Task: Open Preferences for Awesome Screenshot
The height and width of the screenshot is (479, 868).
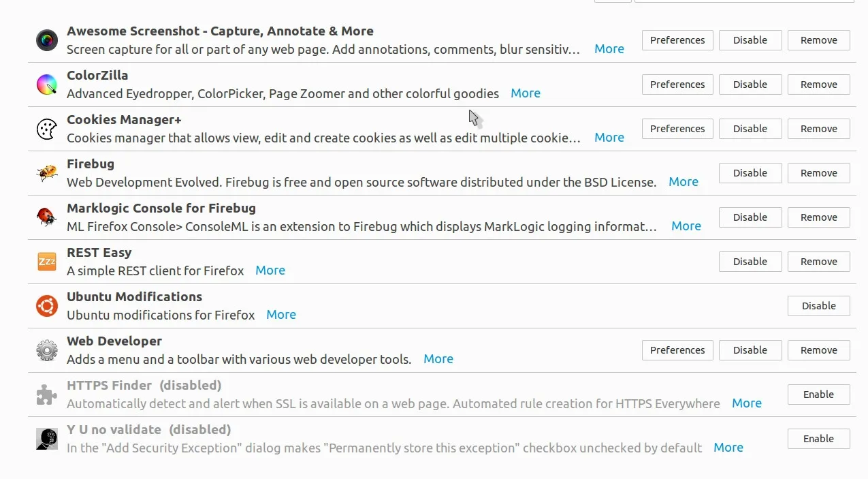Action: (677, 40)
